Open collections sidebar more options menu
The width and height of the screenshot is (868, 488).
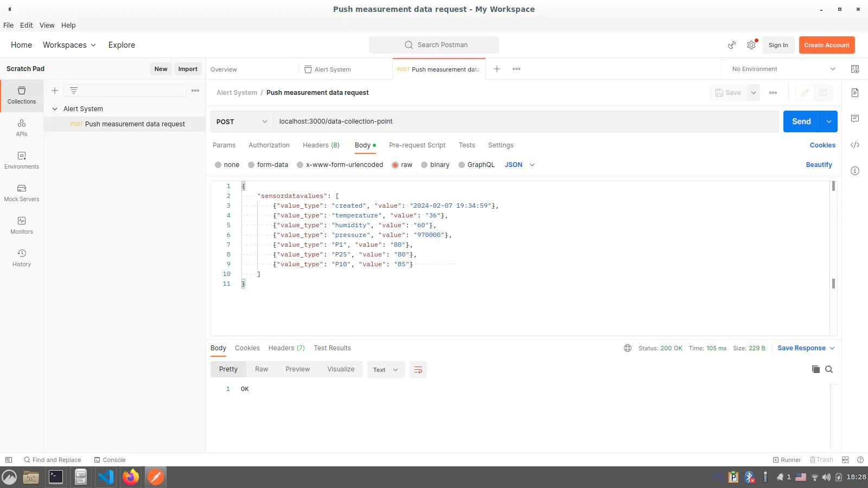[195, 91]
